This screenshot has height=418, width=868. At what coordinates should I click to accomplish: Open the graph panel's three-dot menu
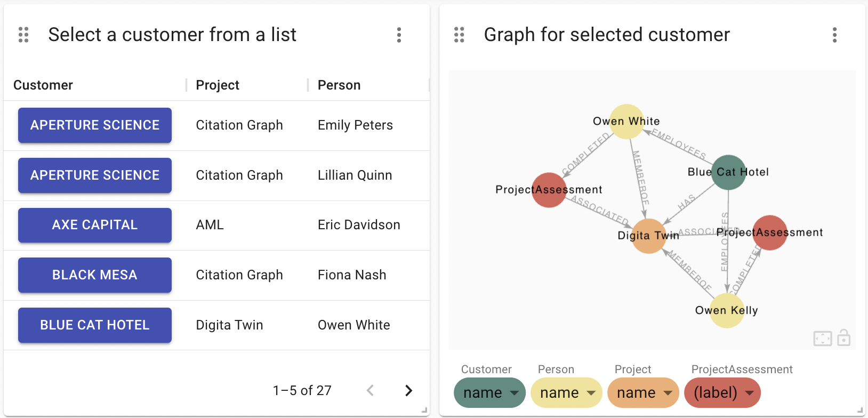point(834,35)
